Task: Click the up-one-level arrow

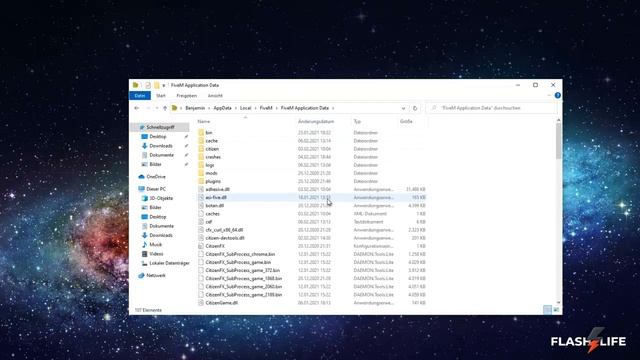Action: (165, 108)
